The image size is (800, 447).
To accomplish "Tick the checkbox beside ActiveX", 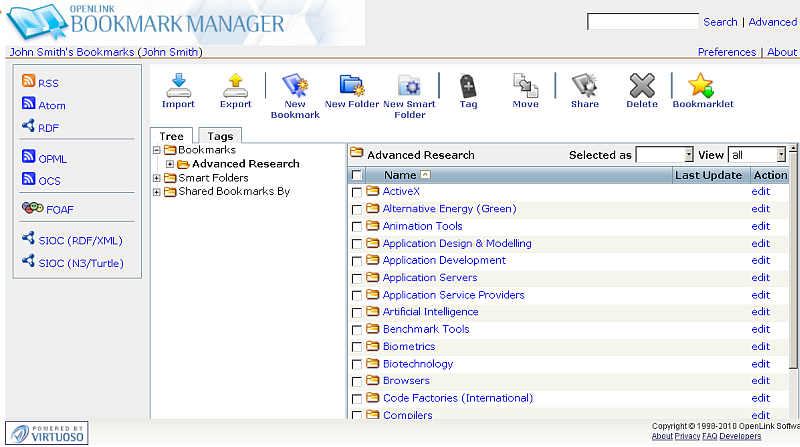I will (x=357, y=192).
